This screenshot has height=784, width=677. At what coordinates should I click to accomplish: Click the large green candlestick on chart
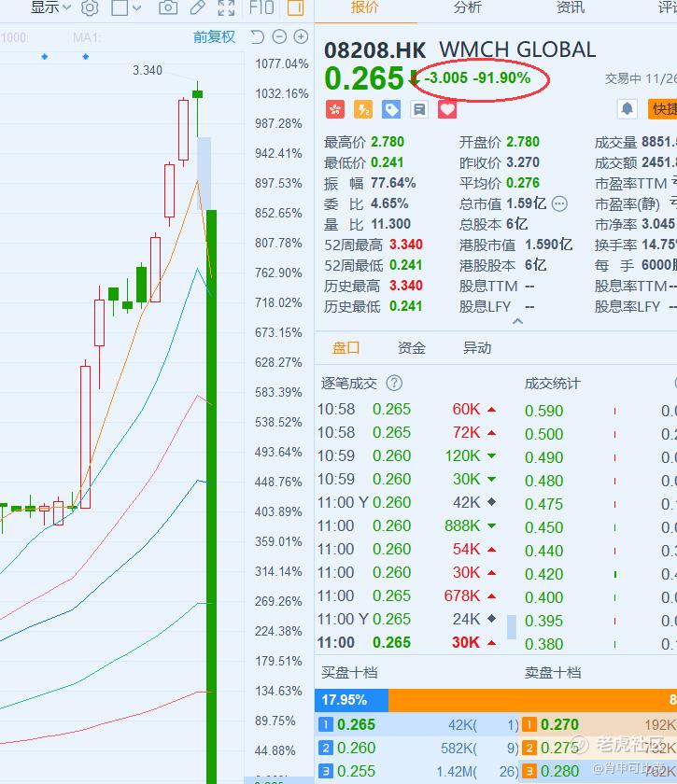click(x=211, y=497)
